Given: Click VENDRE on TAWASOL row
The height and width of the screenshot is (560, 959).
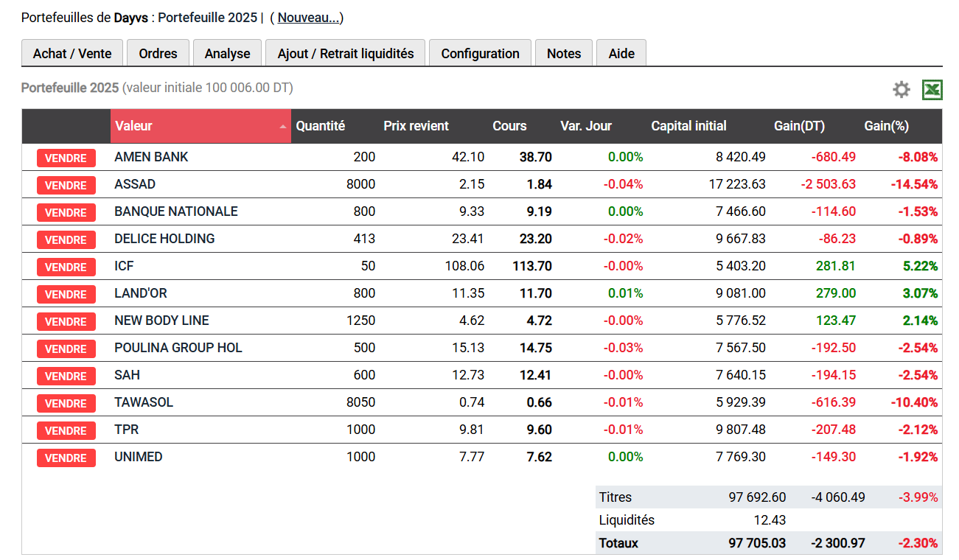Looking at the screenshot, I should 66,403.
